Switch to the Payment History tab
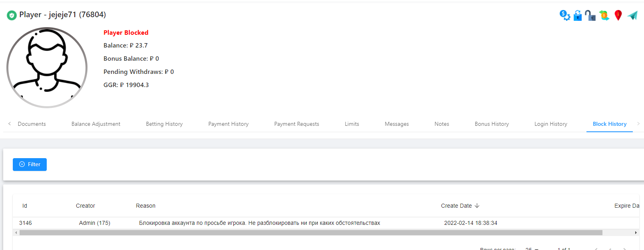644x250 pixels. [x=228, y=124]
